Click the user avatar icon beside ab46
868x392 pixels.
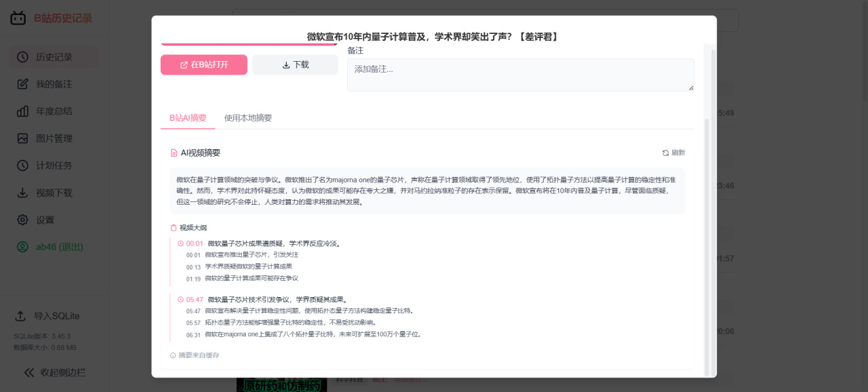(22, 247)
